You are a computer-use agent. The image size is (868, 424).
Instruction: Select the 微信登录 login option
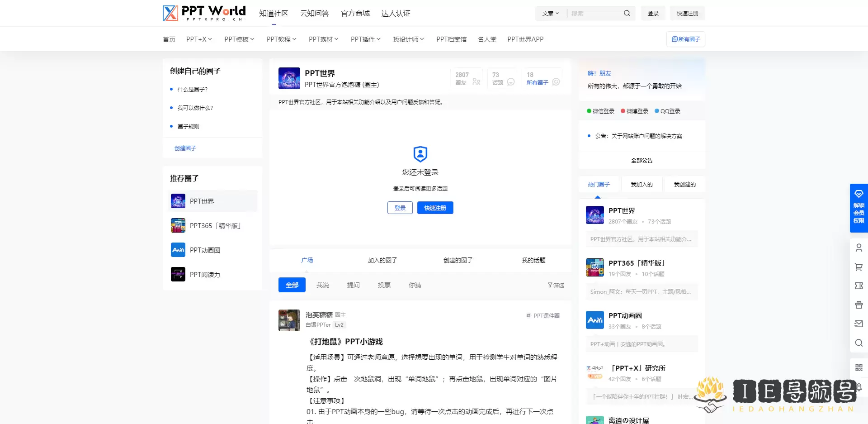pos(600,110)
